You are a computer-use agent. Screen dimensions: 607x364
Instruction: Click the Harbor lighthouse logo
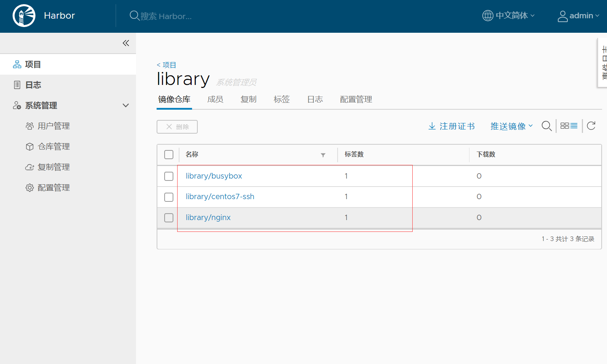(x=24, y=16)
